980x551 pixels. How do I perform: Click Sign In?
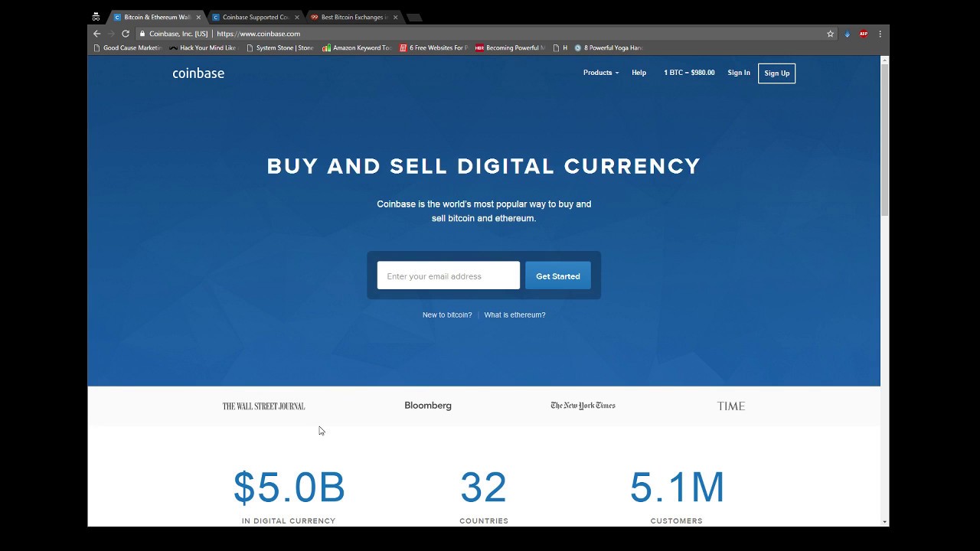(x=739, y=73)
